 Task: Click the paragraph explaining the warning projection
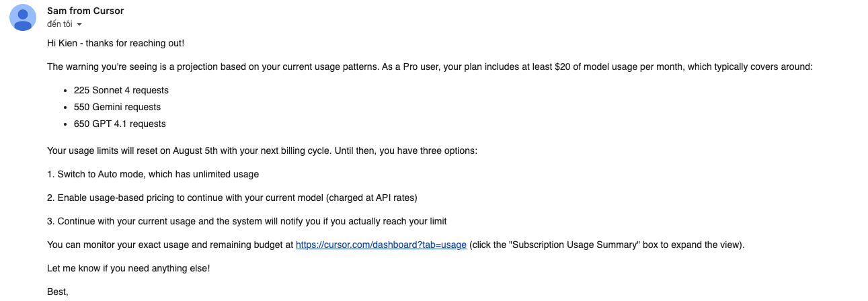[430, 67]
